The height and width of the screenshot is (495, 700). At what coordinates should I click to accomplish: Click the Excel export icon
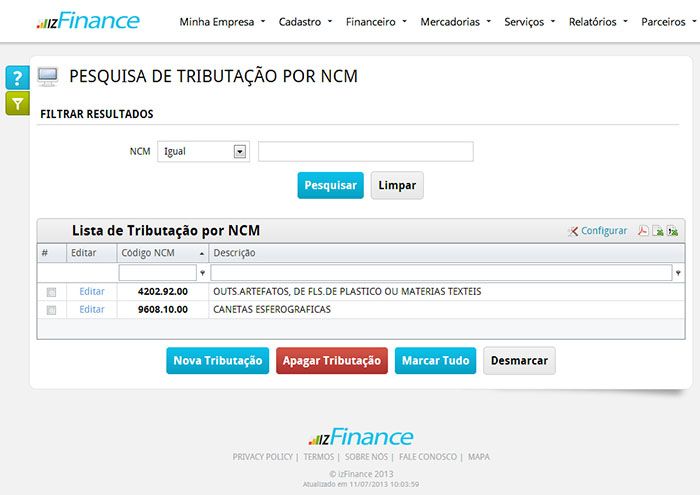coord(658,231)
